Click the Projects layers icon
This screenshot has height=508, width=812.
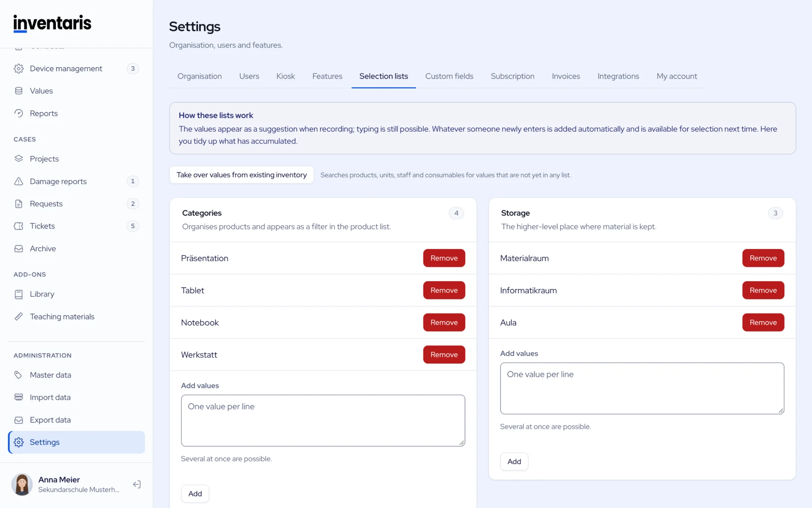[19, 159]
